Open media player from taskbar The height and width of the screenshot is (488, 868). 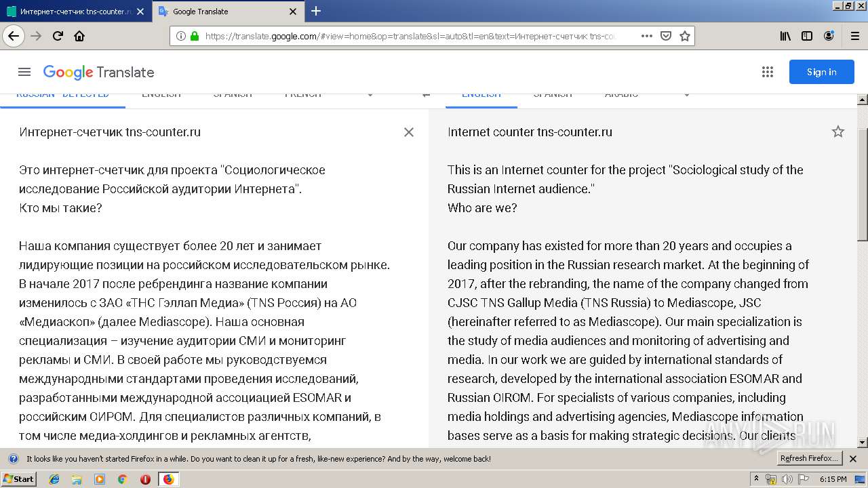click(100, 479)
